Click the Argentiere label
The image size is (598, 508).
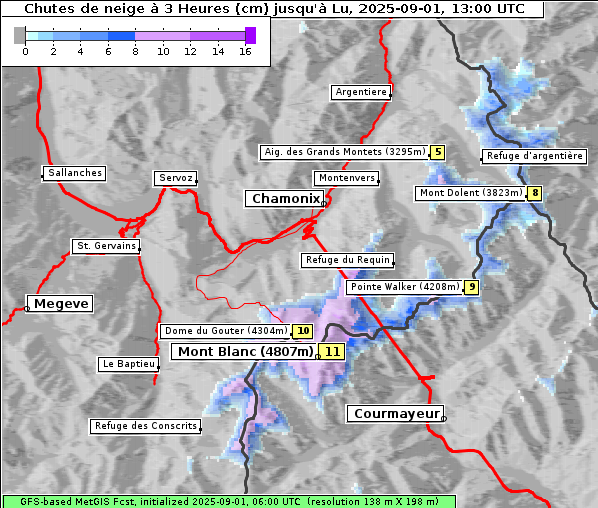coord(360,92)
